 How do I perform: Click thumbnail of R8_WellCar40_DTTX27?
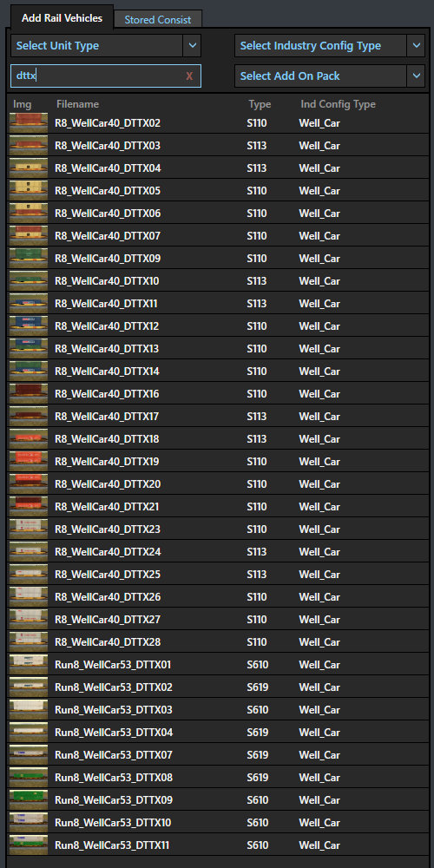[x=29, y=620]
